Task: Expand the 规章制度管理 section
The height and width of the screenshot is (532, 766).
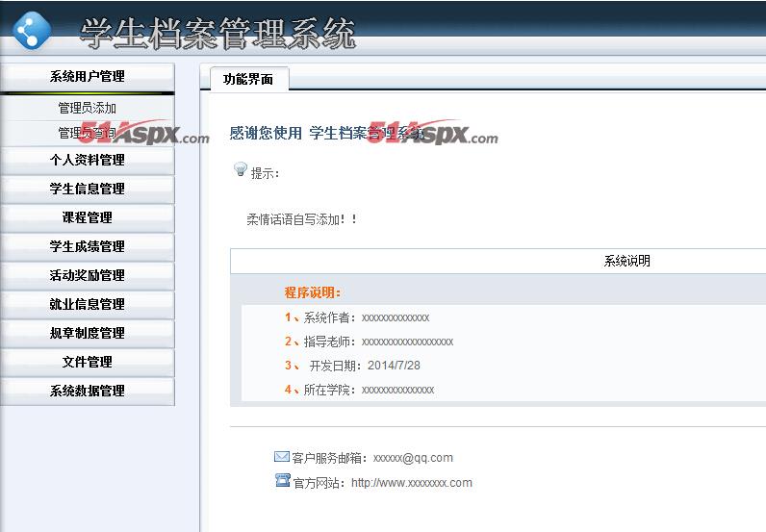Action: (x=88, y=333)
